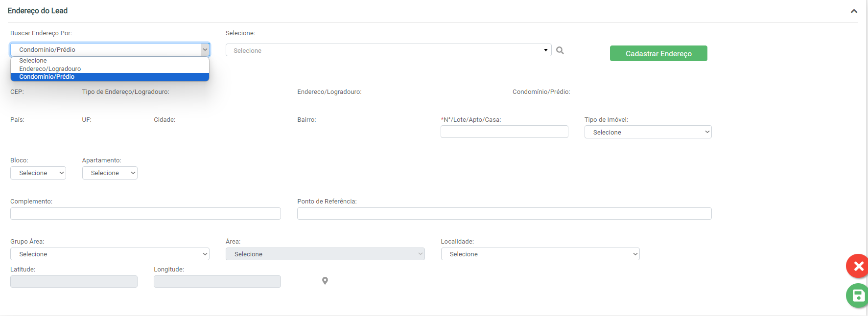Expand the Apartamento dropdown

(x=110, y=173)
